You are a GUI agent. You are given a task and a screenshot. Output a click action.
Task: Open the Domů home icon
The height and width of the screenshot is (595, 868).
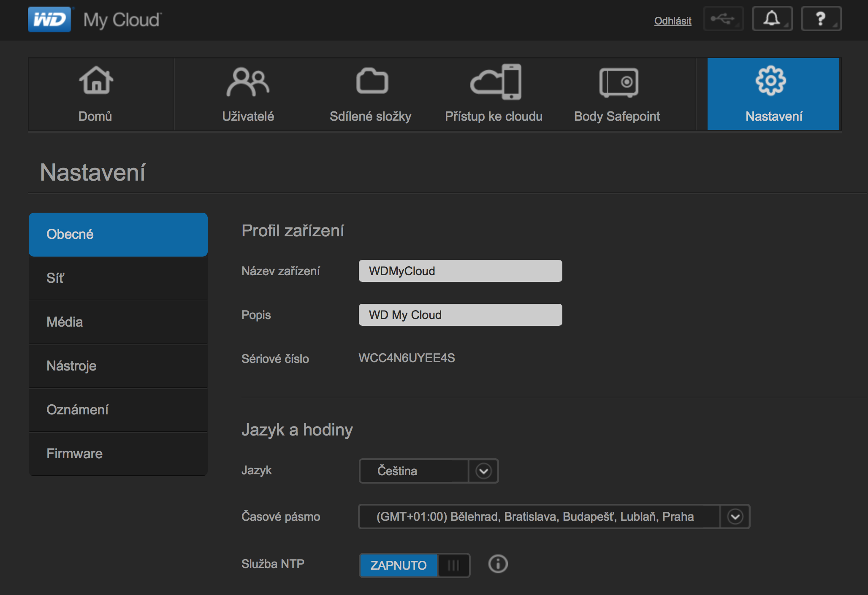coord(96,81)
